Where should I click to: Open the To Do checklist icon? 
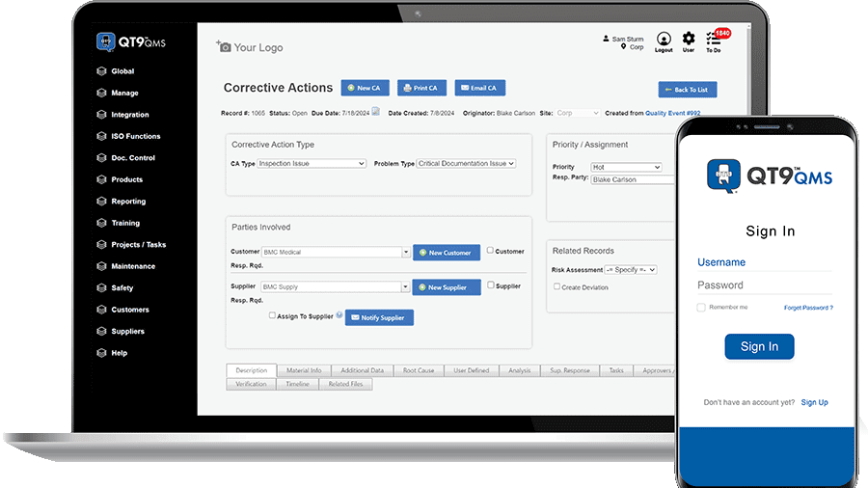[713, 39]
